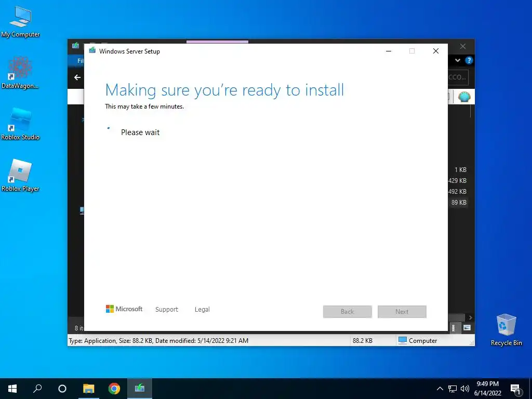
Task: Open the My Computer desktop icon
Action: point(20,22)
